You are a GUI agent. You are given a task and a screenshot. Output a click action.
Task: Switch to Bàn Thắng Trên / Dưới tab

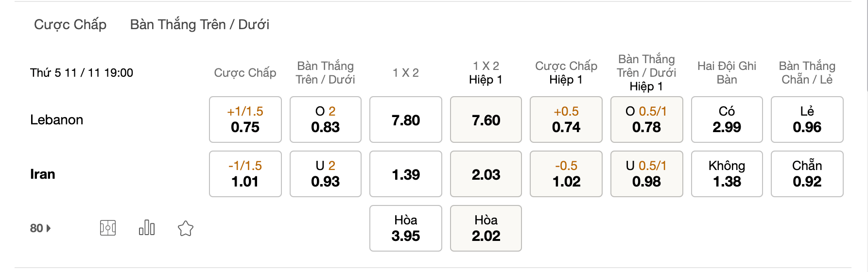(x=200, y=24)
